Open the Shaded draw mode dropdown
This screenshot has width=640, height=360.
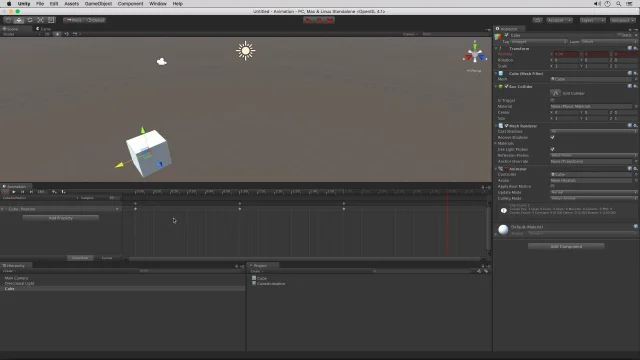[21, 34]
